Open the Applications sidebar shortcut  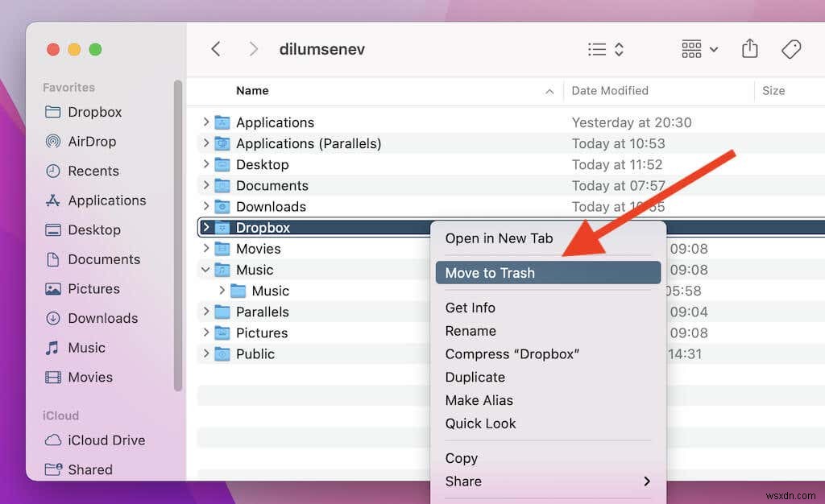click(x=104, y=200)
